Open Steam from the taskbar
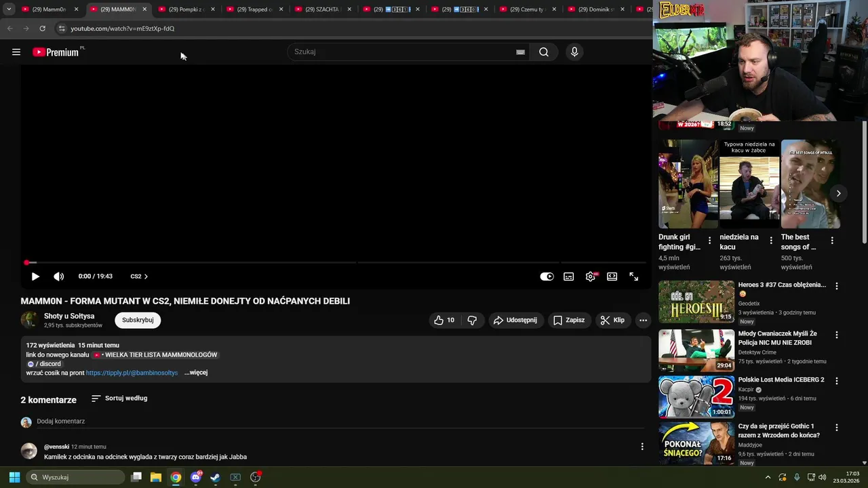Screen dimensions: 868x488 click(x=215, y=477)
